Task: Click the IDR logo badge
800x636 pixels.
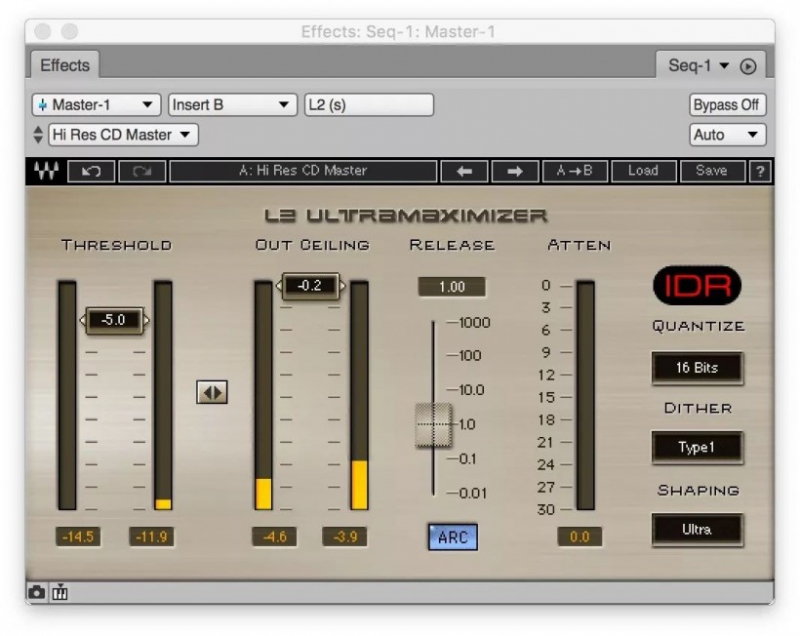Action: [x=697, y=286]
